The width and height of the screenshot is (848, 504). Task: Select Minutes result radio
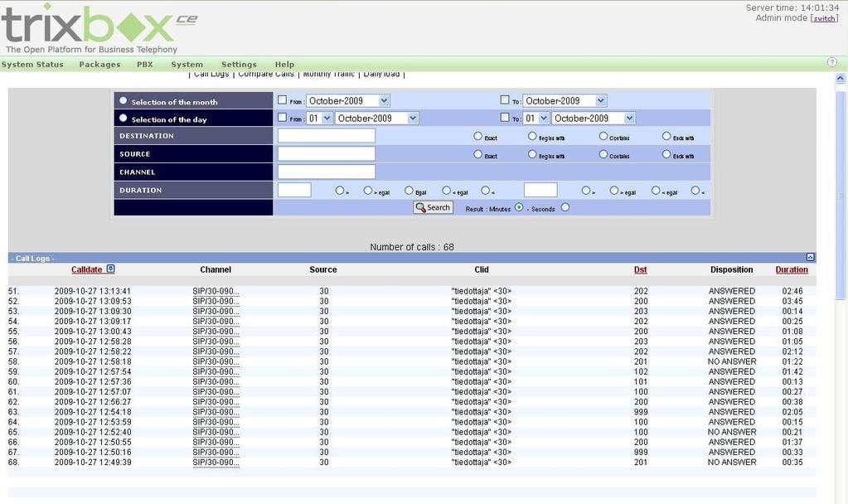pyautogui.click(x=519, y=207)
